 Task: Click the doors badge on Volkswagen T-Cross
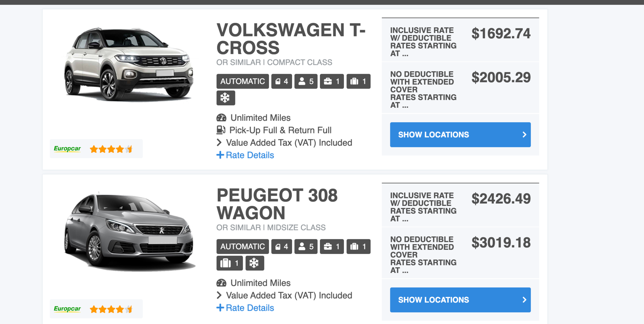pos(281,81)
